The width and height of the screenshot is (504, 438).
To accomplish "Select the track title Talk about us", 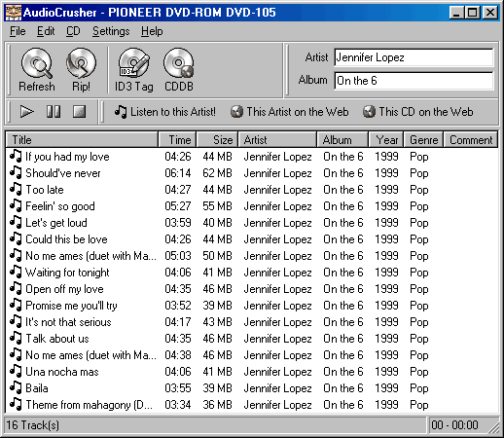I will point(57,339).
